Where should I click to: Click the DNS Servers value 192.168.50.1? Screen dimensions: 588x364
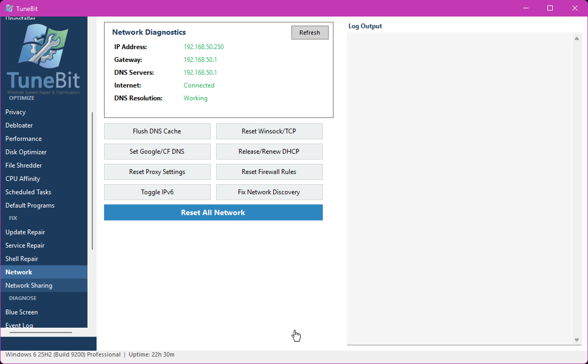[x=200, y=73]
